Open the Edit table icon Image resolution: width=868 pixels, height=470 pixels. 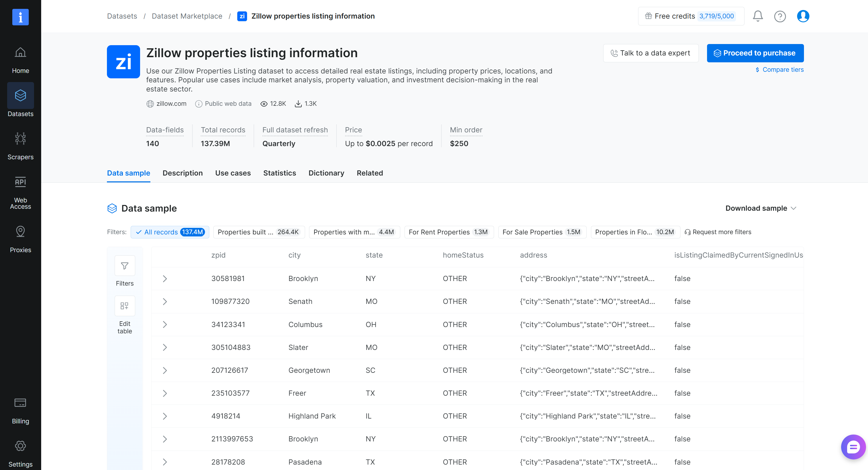click(x=125, y=306)
